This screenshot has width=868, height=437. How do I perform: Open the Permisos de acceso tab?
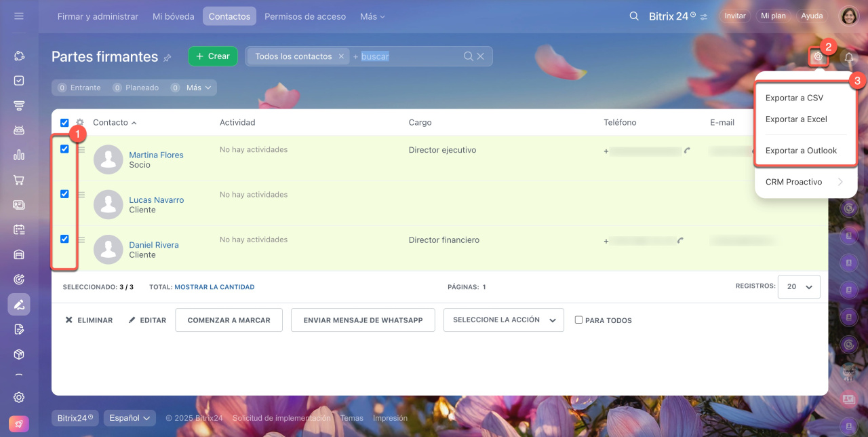[305, 16]
